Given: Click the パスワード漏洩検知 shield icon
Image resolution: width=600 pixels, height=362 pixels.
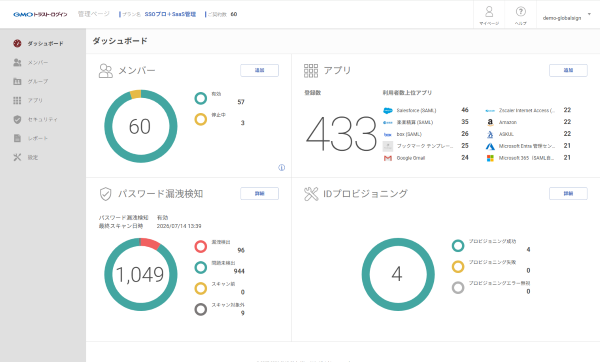Looking at the screenshot, I should (105, 194).
